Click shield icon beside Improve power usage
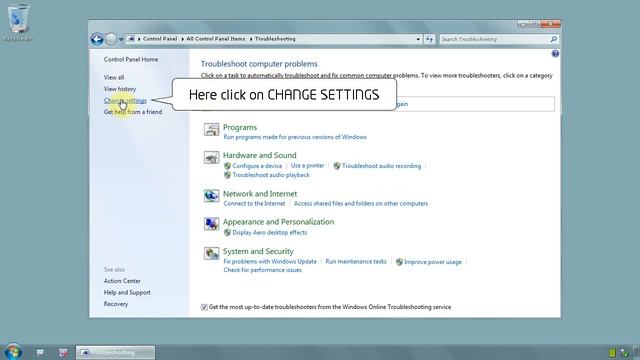This screenshot has height=360, width=640. pos(399,262)
